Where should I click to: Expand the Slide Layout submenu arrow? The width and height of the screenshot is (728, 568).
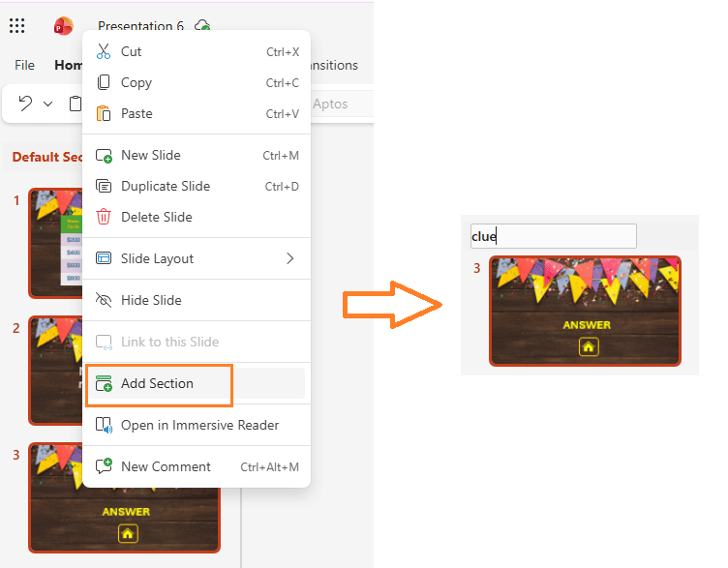[x=289, y=258]
